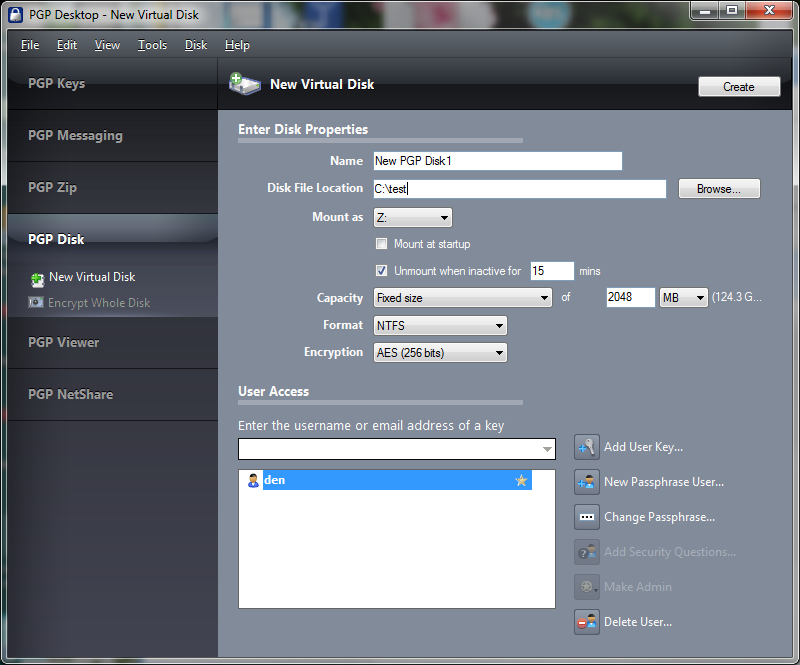Click the PGP Desktop padlock title icon
800x665 pixels.
pos(13,14)
